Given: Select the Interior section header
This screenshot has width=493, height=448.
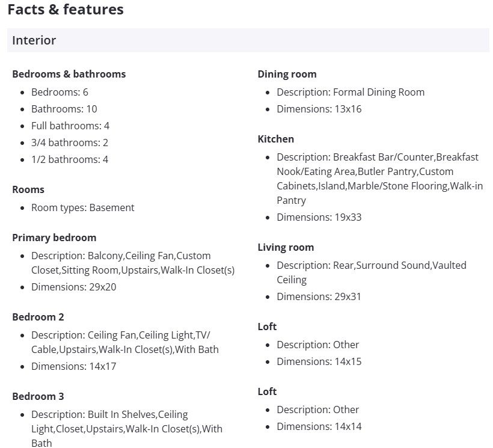Looking at the screenshot, I should tap(34, 40).
